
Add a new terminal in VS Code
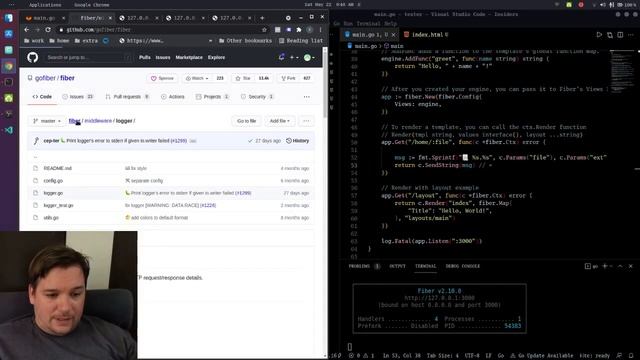(604, 266)
